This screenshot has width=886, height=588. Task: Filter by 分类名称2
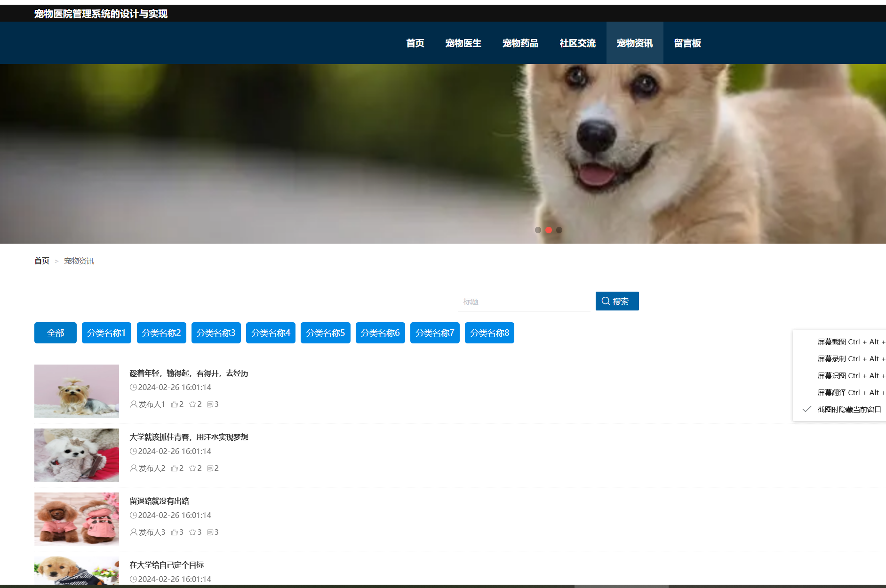pos(161,333)
